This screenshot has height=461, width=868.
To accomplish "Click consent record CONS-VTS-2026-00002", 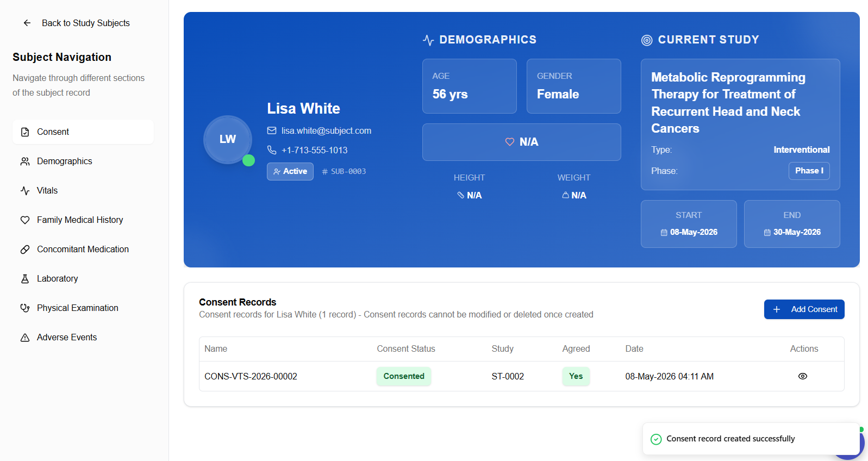I will click(251, 377).
